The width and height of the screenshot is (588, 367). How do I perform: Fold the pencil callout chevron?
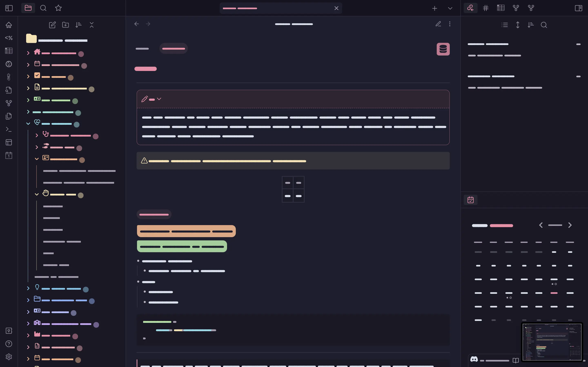[x=159, y=99]
